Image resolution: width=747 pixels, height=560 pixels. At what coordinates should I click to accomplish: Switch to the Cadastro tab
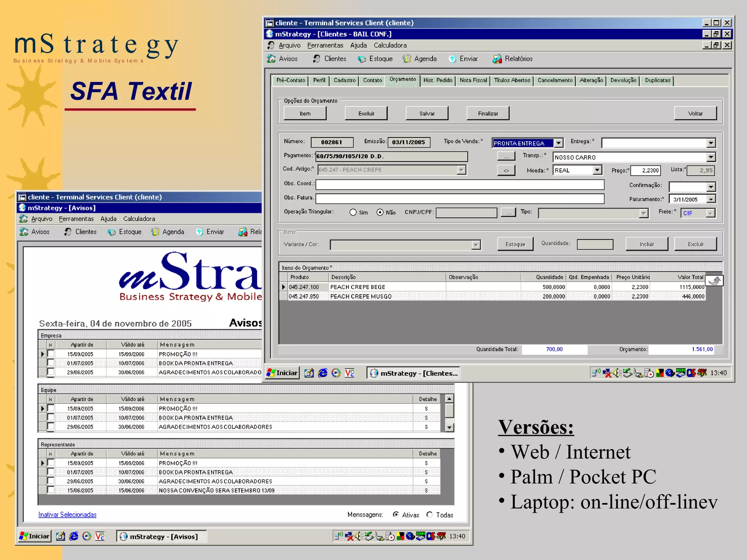344,80
